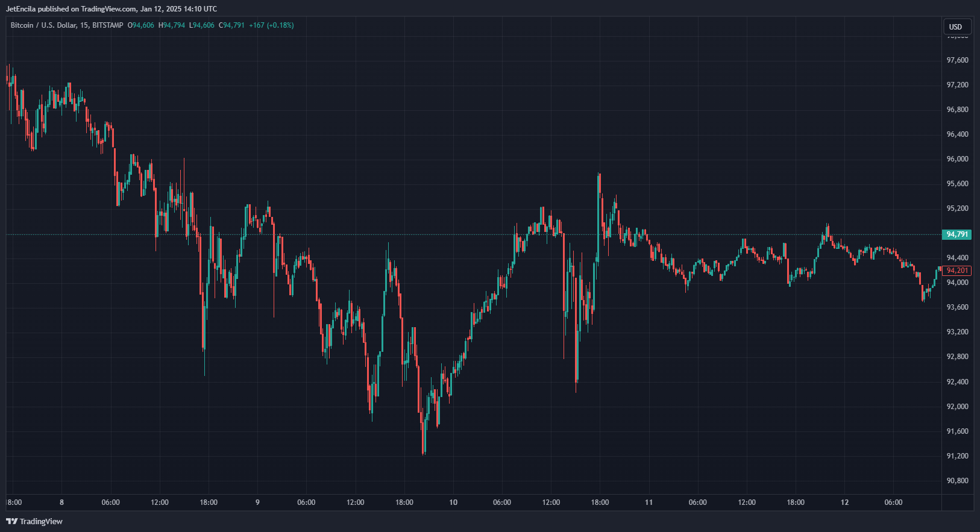Image resolution: width=980 pixels, height=532 pixels.
Task: Click the Close value C94,791
Action: tap(231, 25)
